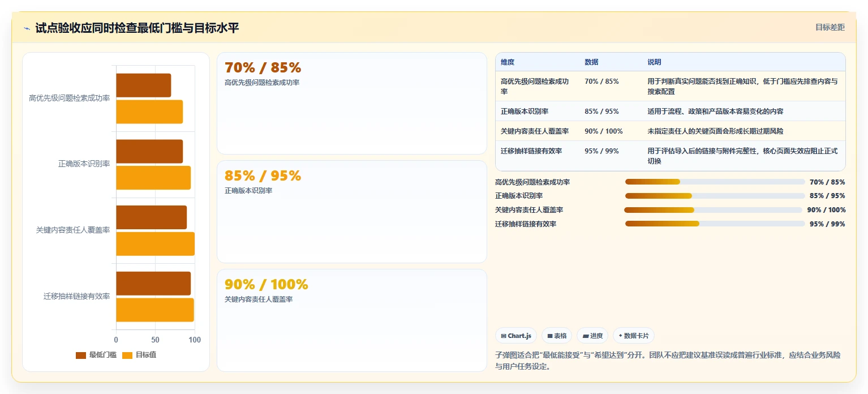Toggle the 目标值 legend dataset
868x394 pixels.
[139, 355]
